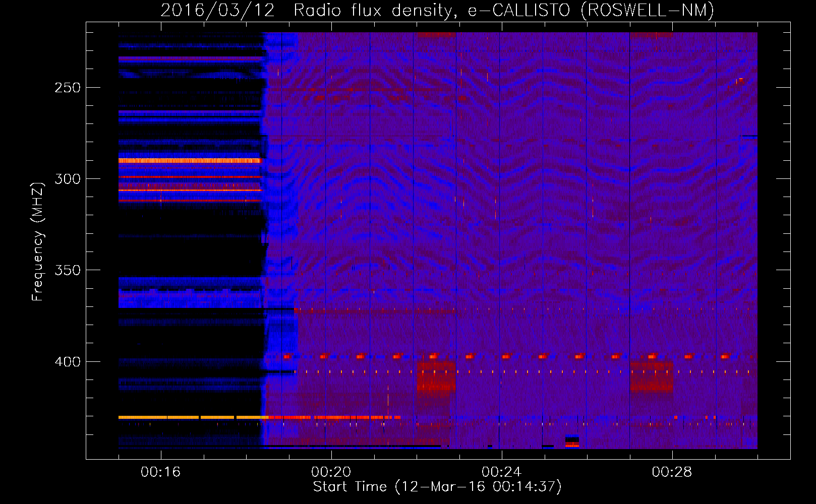Click the 00:28 time tick label
This screenshot has width=816, height=504.
click(672, 472)
